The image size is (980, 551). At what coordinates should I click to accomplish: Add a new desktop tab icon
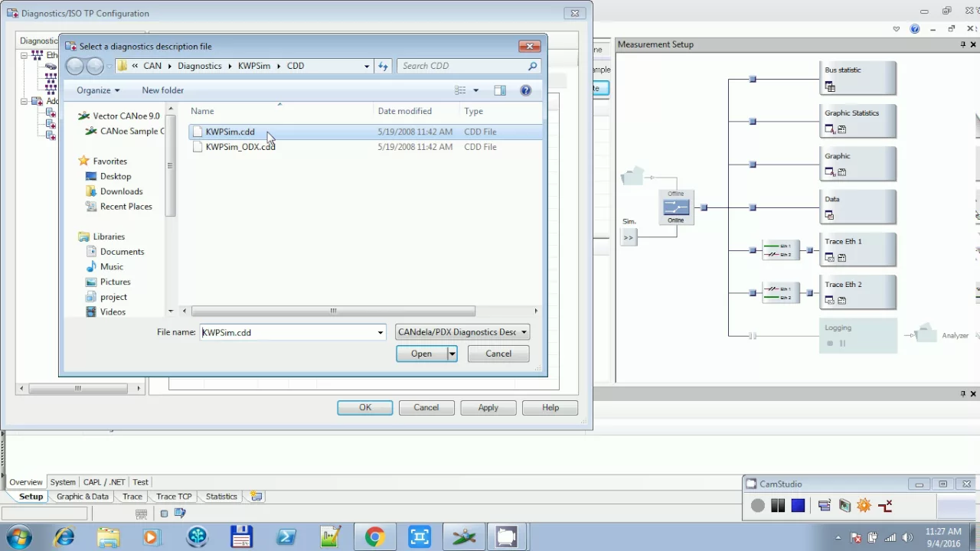(x=256, y=497)
